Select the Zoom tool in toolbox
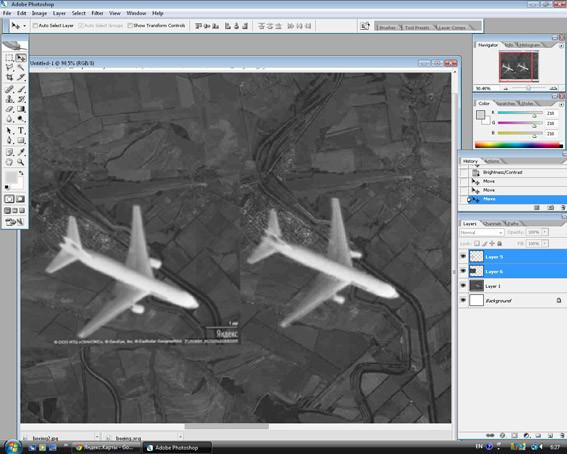Viewport: 567px width, 454px height. tap(21, 162)
